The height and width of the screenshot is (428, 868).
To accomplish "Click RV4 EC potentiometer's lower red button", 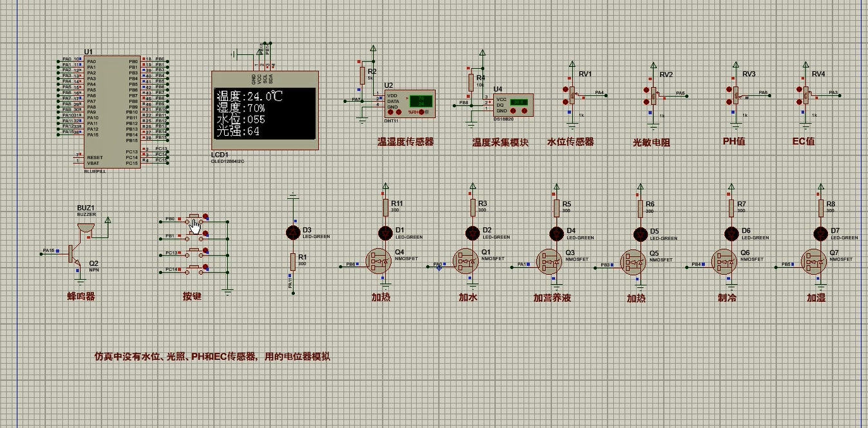I will pyautogui.click(x=798, y=100).
